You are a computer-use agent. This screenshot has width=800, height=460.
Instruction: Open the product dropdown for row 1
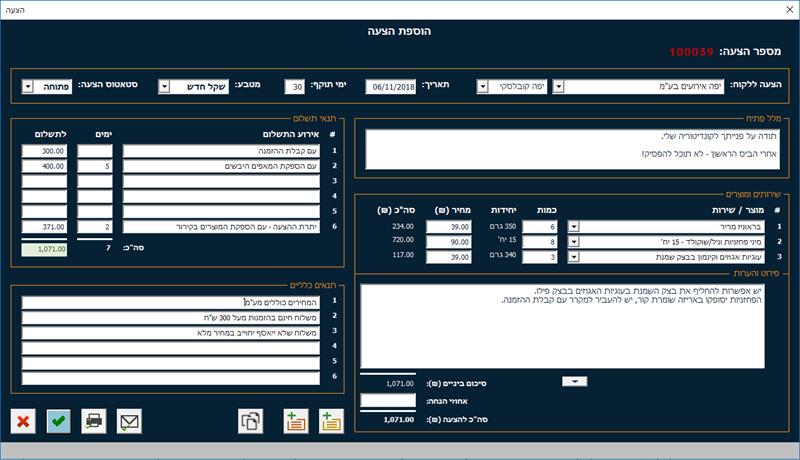tap(573, 226)
